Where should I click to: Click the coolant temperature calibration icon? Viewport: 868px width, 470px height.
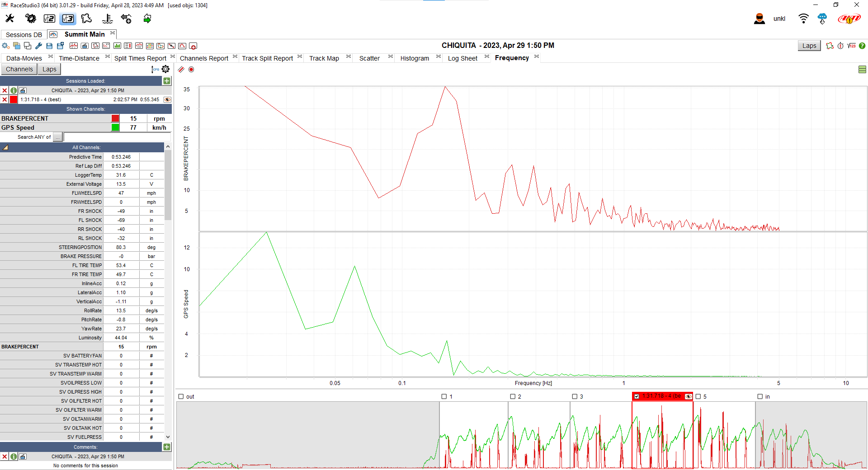tap(107, 19)
